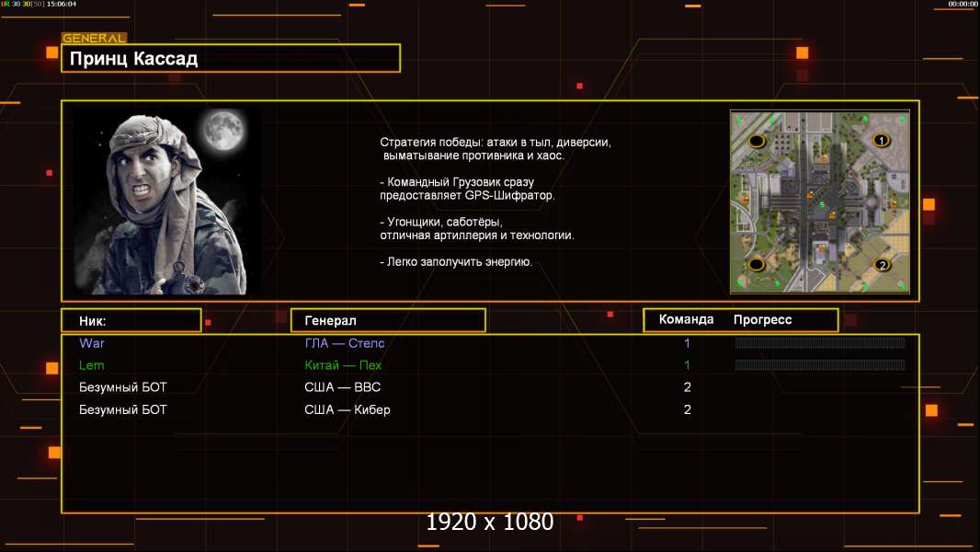Viewport: 980px width, 552px height.
Task: Click start position marker 2 on the minimap
Action: tap(882, 265)
